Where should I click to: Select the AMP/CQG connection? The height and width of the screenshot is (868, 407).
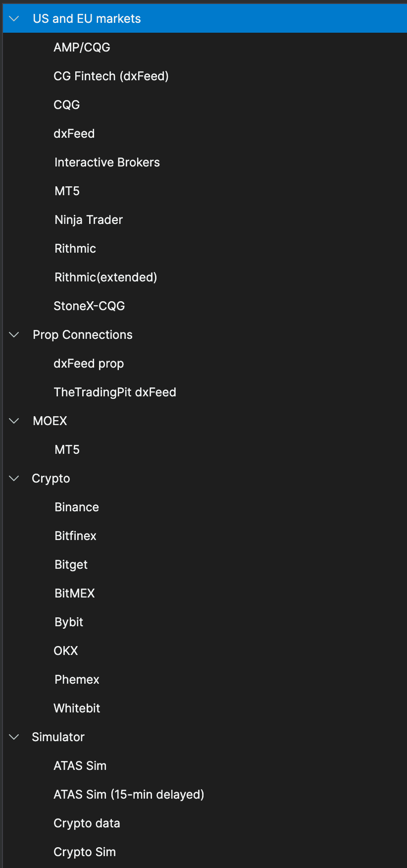click(x=82, y=47)
